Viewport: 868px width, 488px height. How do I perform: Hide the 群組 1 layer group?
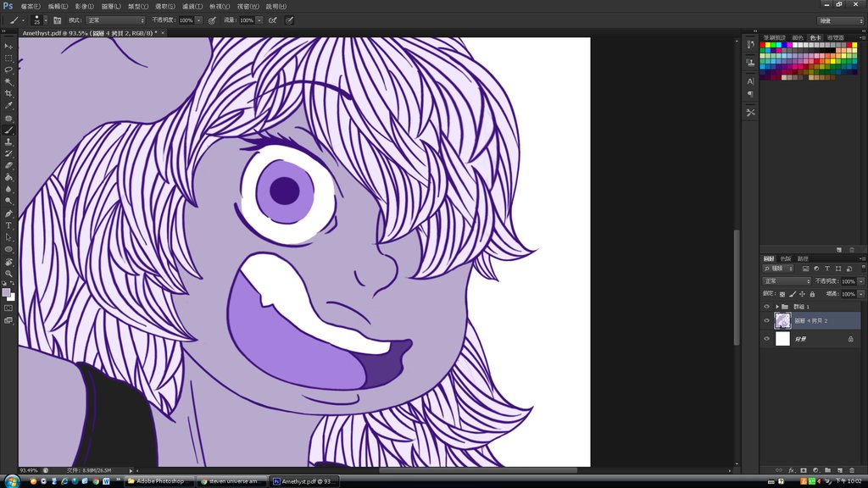766,307
